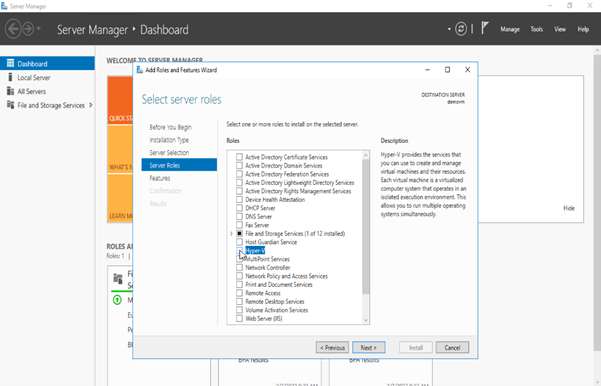Go to Installation Type step
The height and width of the screenshot is (386, 601).
pyautogui.click(x=169, y=140)
